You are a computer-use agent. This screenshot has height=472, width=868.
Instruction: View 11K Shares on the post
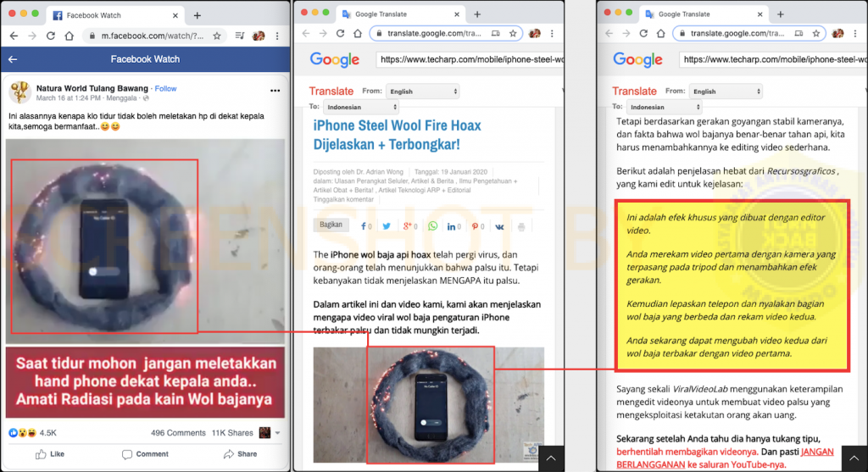pyautogui.click(x=232, y=433)
